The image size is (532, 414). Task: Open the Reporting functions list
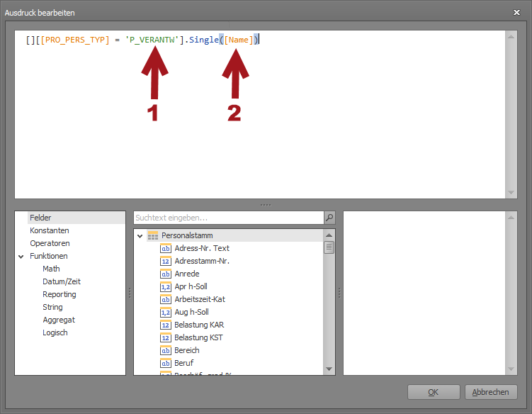[x=60, y=294]
